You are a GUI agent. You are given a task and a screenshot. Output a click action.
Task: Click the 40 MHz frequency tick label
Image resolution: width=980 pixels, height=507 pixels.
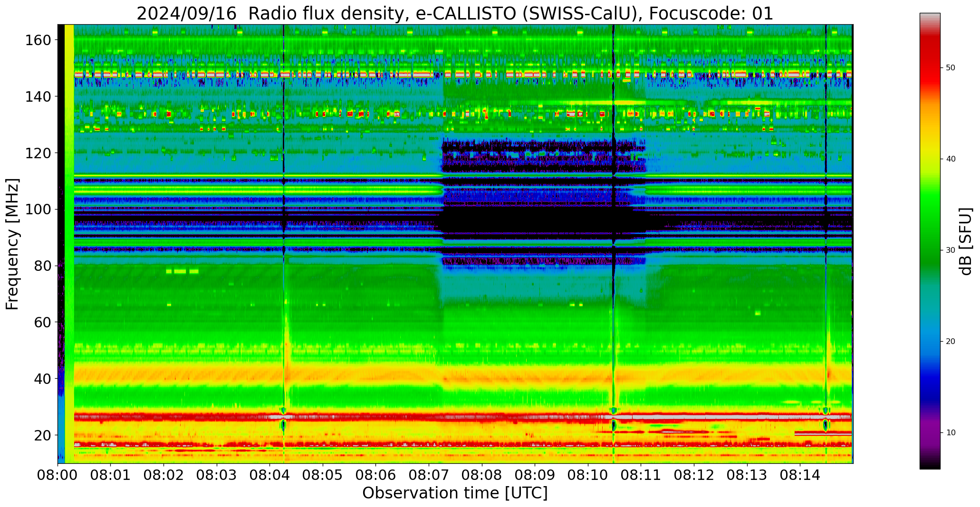click(x=42, y=379)
